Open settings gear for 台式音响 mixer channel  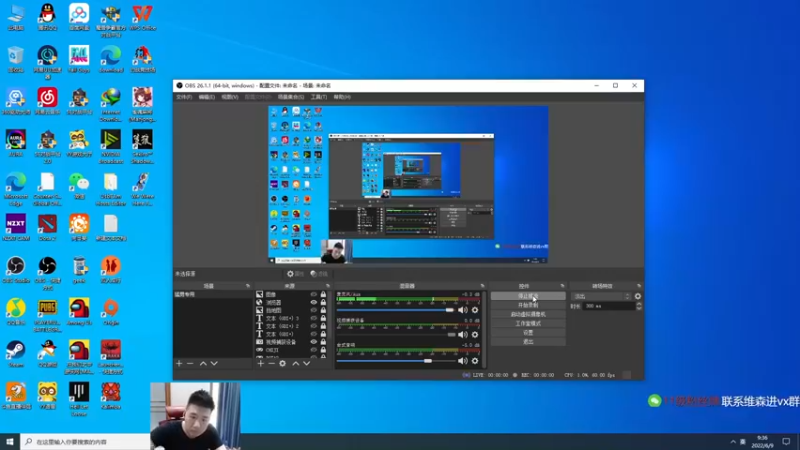(x=475, y=361)
